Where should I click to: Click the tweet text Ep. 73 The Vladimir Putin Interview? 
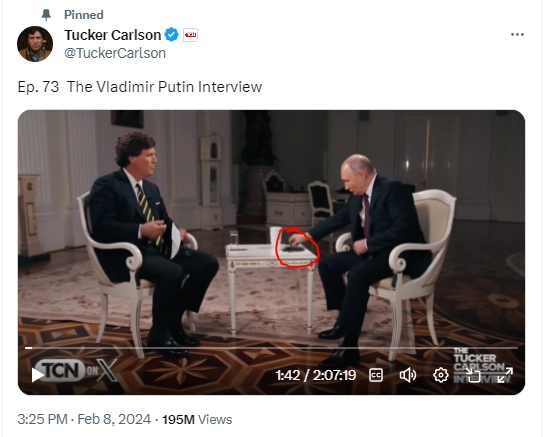140,87
